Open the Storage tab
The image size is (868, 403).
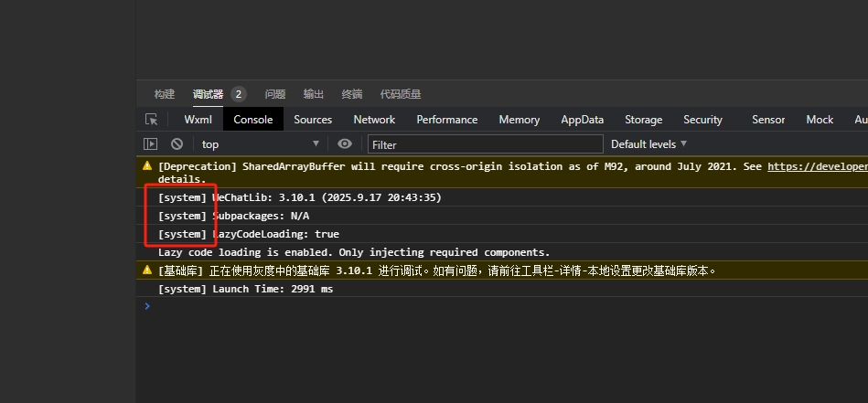point(643,120)
